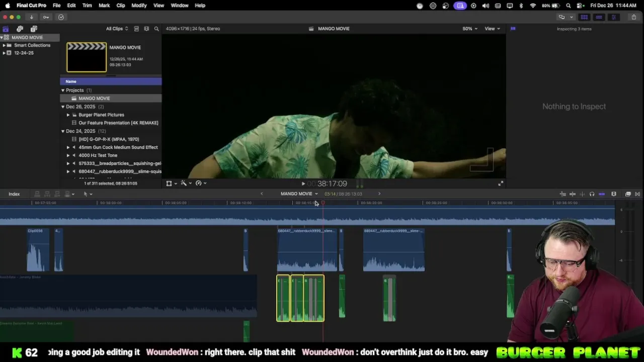644x362 pixels.
Task: Sort the browser by the Name column header
Action: tap(111, 81)
